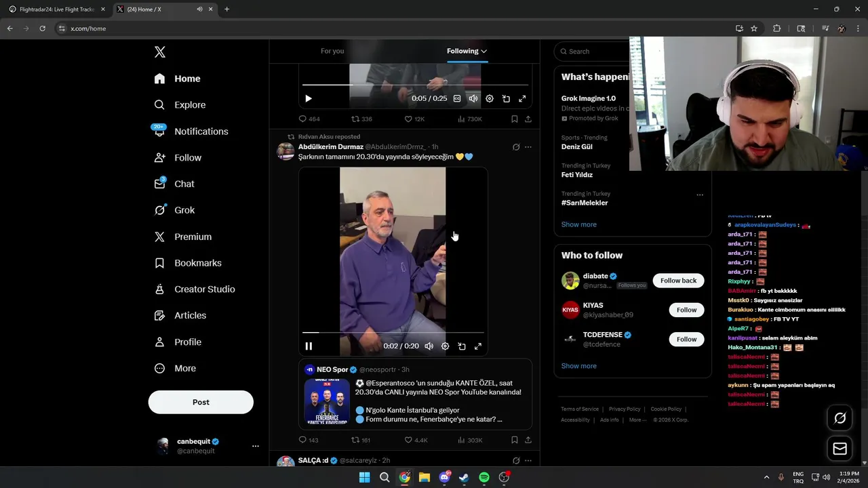The image size is (868, 488).
Task: Open the quoted NEO Spor post
Action: [x=415, y=394]
